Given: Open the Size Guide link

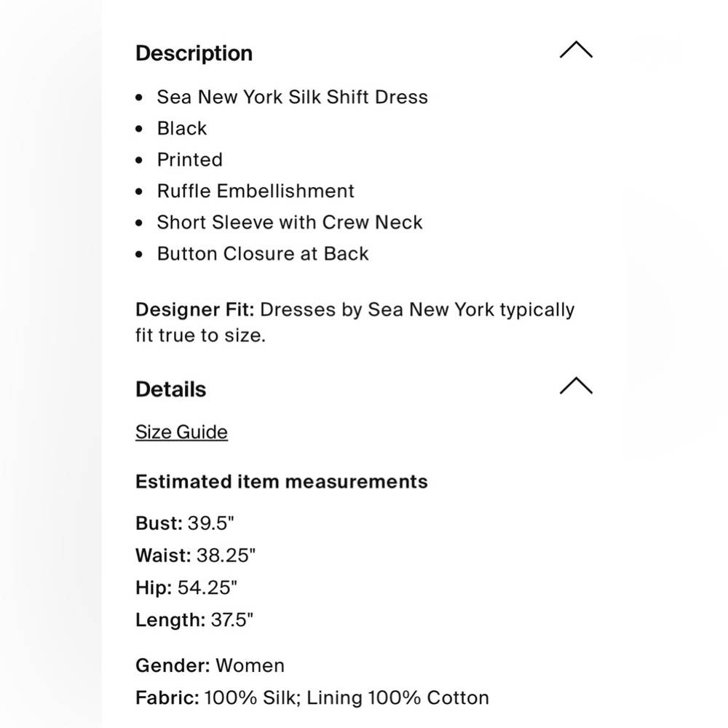Looking at the screenshot, I should [181, 432].
